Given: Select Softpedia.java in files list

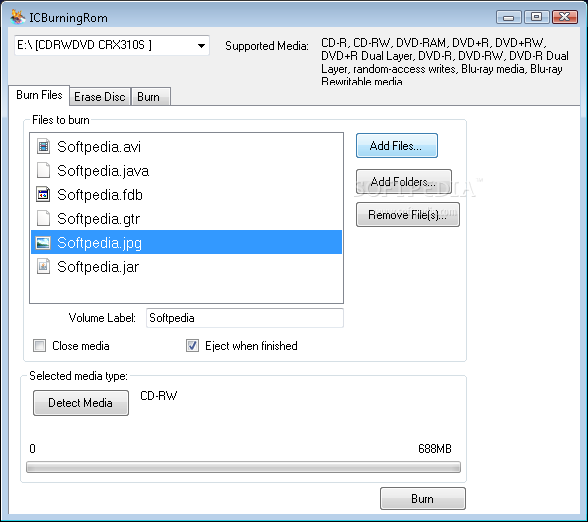Looking at the screenshot, I should point(186,171).
